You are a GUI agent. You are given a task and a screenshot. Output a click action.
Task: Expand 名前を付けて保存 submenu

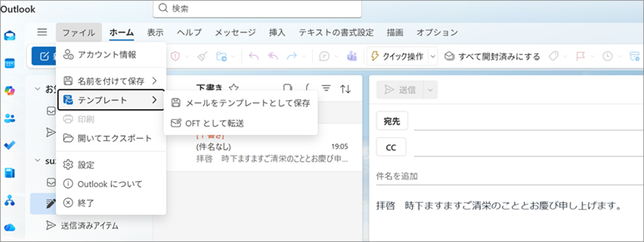111,81
